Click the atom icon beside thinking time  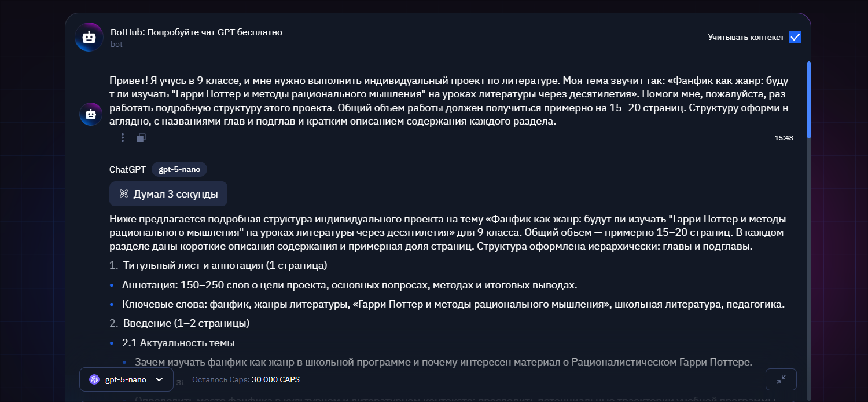point(123,194)
